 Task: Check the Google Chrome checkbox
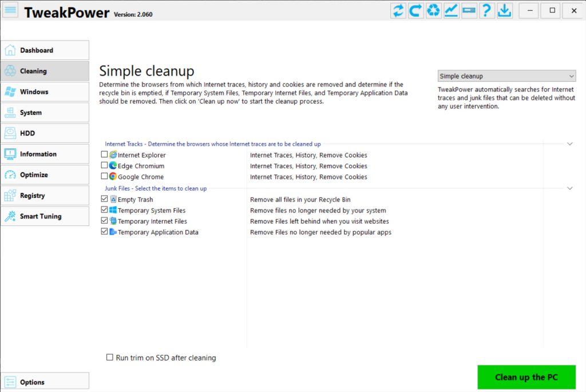tap(104, 176)
